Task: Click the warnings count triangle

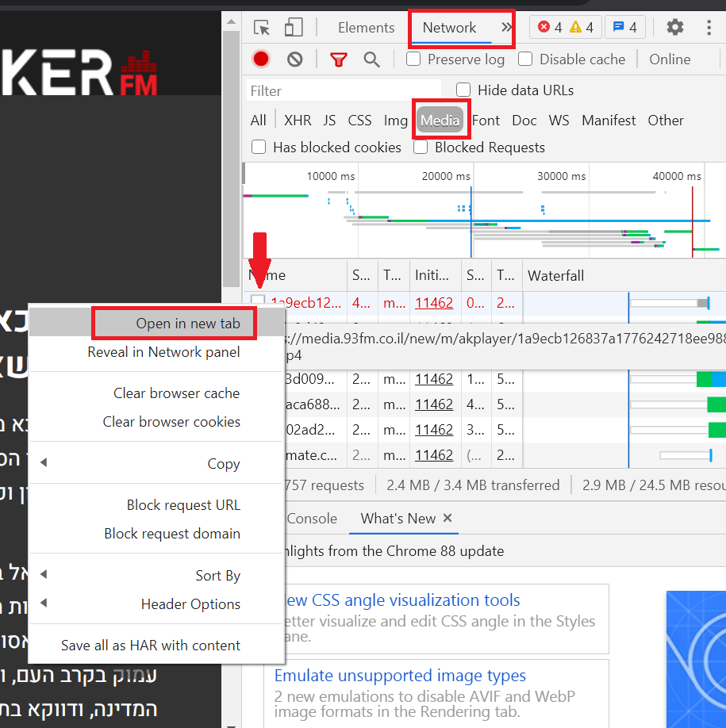Action: tap(582, 28)
